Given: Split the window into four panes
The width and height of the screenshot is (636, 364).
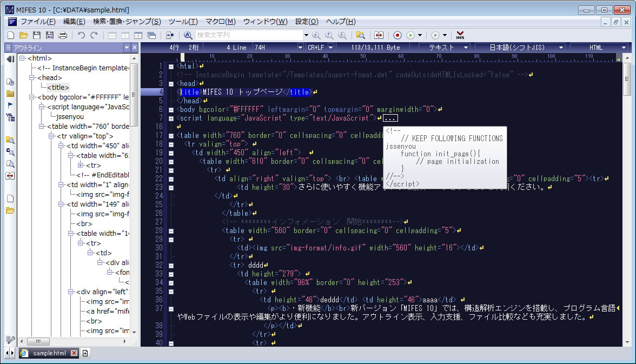Looking at the screenshot, I should pyautogui.click(x=138, y=35).
